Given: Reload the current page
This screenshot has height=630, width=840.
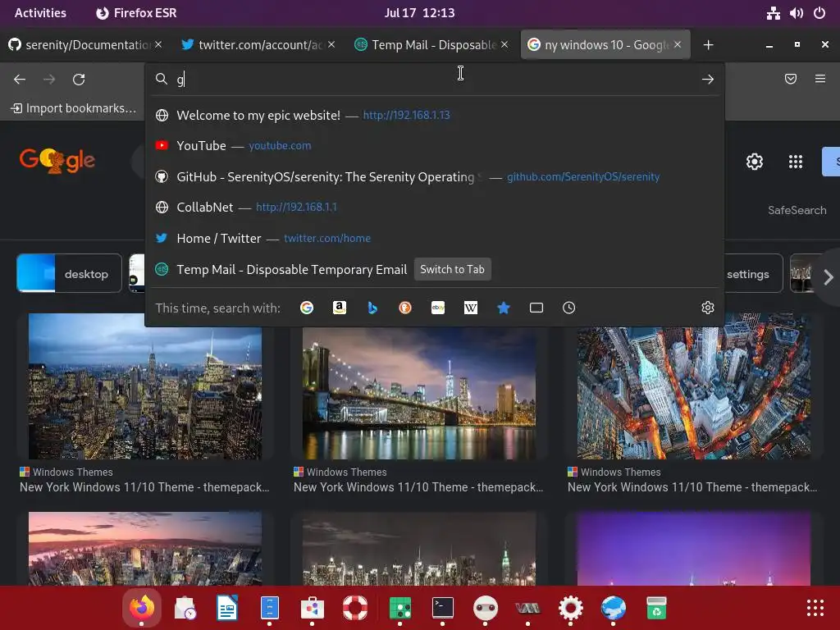Looking at the screenshot, I should [x=79, y=80].
